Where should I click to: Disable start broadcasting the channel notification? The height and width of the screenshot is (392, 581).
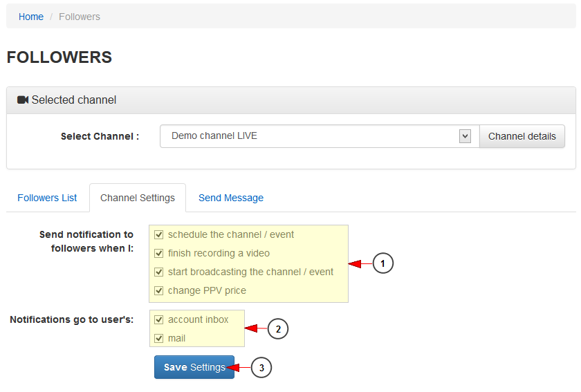click(159, 272)
